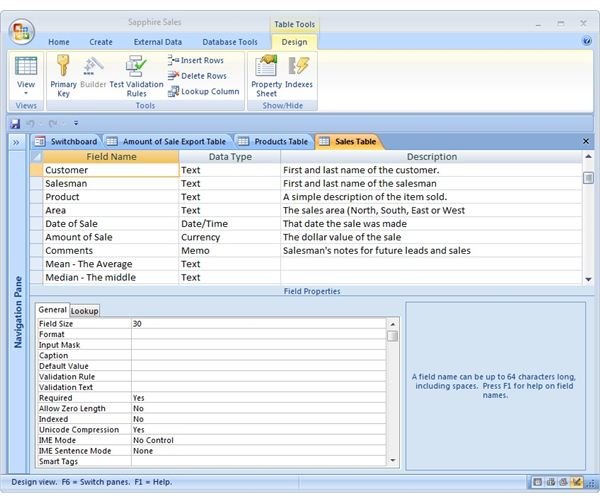Image resolution: width=600 pixels, height=497 pixels.
Task: Click the field properties scrollbar thumb
Action: click(x=393, y=336)
